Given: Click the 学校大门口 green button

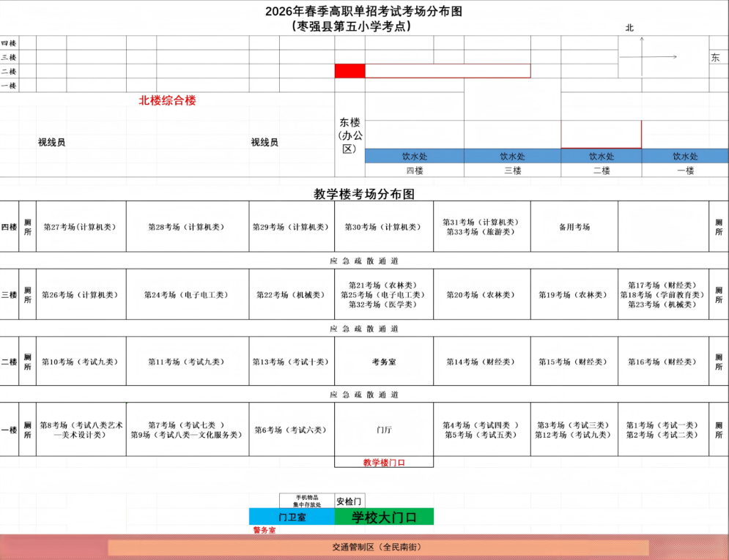Looking at the screenshot, I should point(384,516).
